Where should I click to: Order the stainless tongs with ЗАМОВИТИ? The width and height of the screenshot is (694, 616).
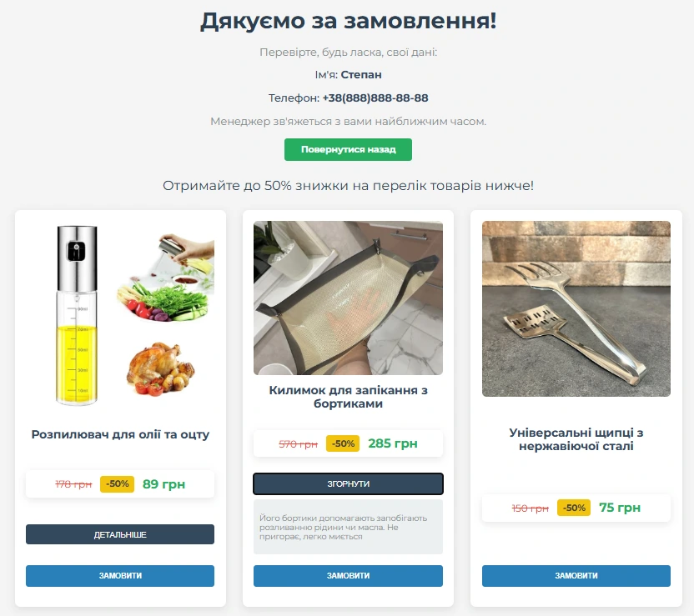(576, 576)
